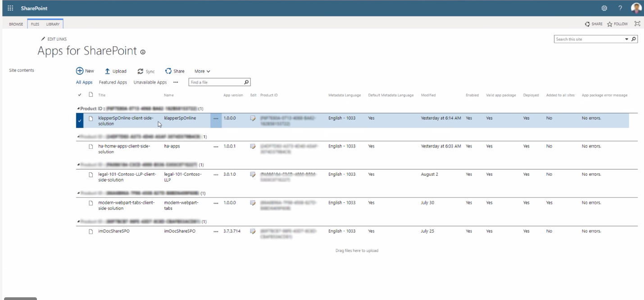The height and width of the screenshot is (300, 644).
Task: Sort by the Modified column header
Action: [x=428, y=95]
